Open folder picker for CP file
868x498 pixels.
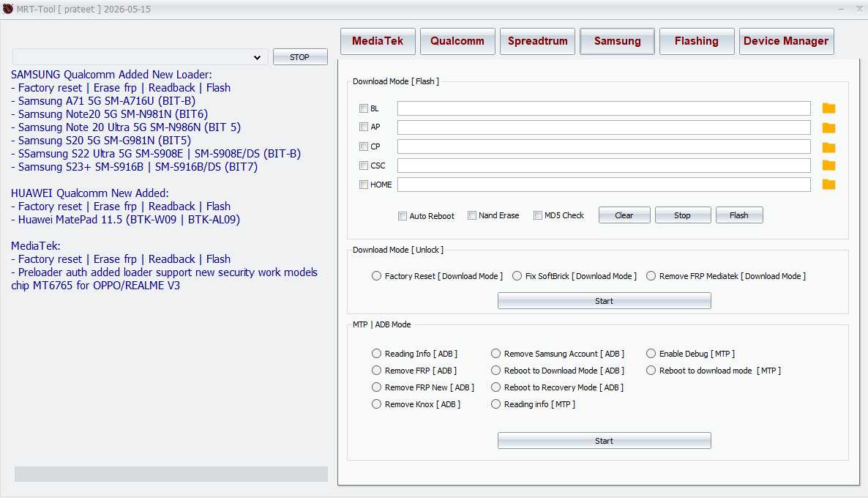pyautogui.click(x=828, y=146)
